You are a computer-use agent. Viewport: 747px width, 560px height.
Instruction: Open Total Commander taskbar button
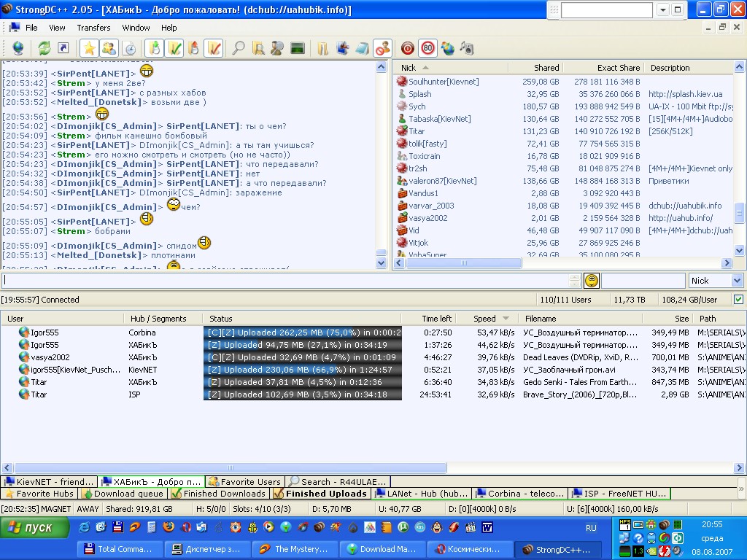pyautogui.click(x=119, y=549)
